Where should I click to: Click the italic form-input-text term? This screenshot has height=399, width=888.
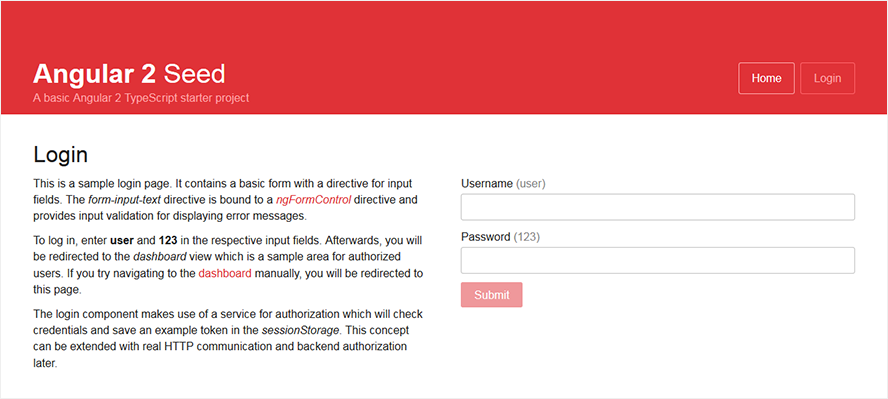pyautogui.click(x=127, y=200)
